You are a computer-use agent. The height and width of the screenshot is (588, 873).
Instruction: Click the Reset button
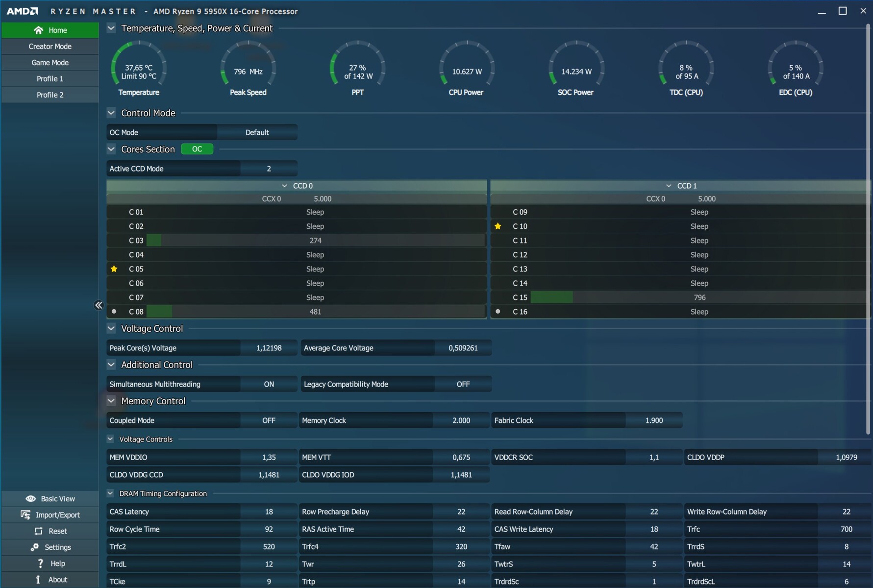point(50,531)
